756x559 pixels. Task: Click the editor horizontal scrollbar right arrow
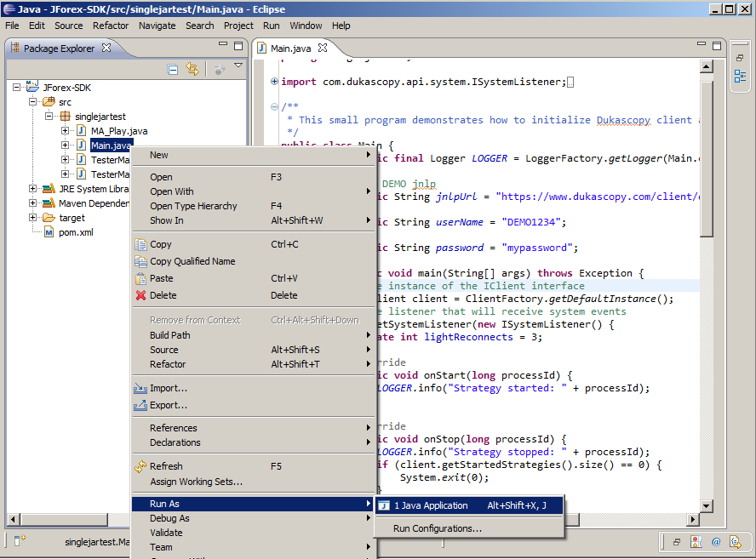(693, 519)
